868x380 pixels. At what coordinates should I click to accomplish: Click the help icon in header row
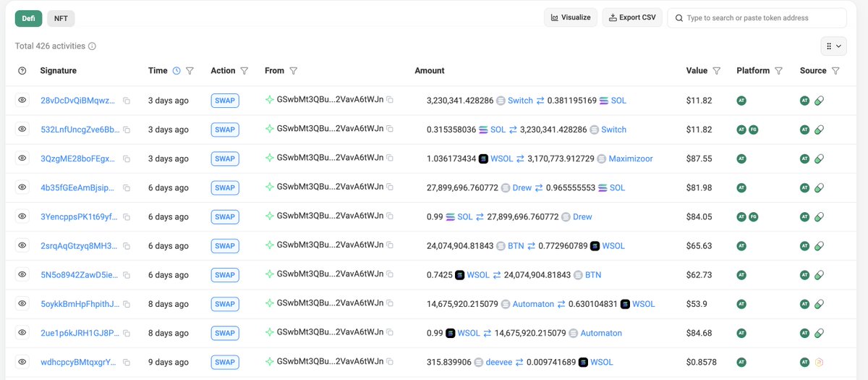point(22,71)
